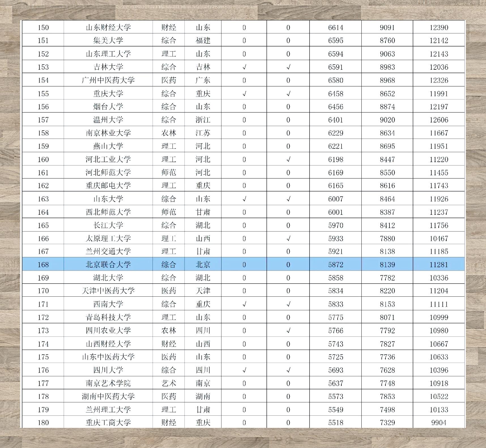Click the province cell "天津"
486x448 pixels.
point(203,291)
